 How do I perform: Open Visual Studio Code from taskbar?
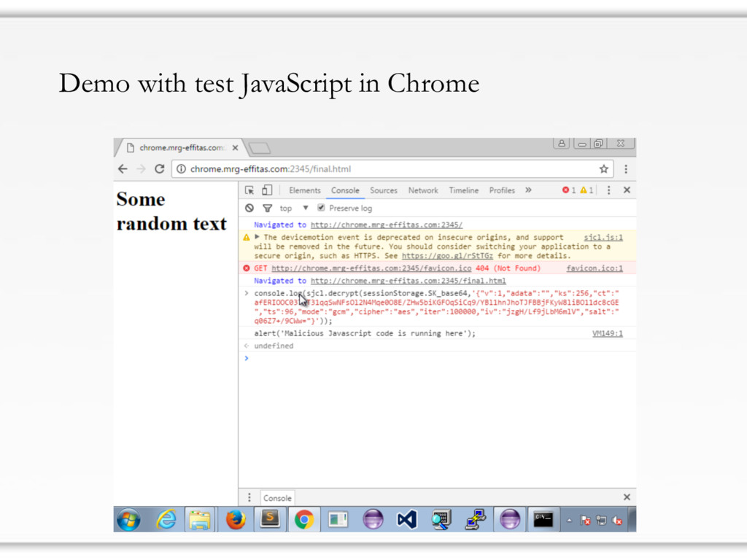pos(406,519)
